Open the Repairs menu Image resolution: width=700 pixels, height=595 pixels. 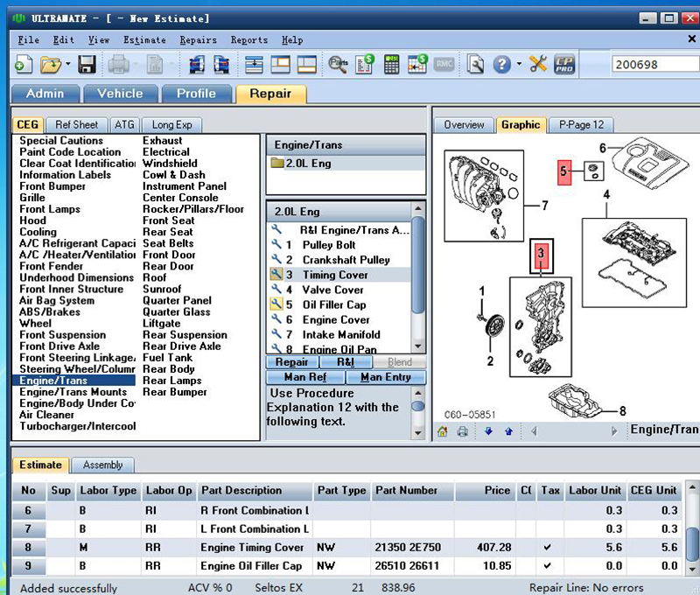tap(199, 40)
